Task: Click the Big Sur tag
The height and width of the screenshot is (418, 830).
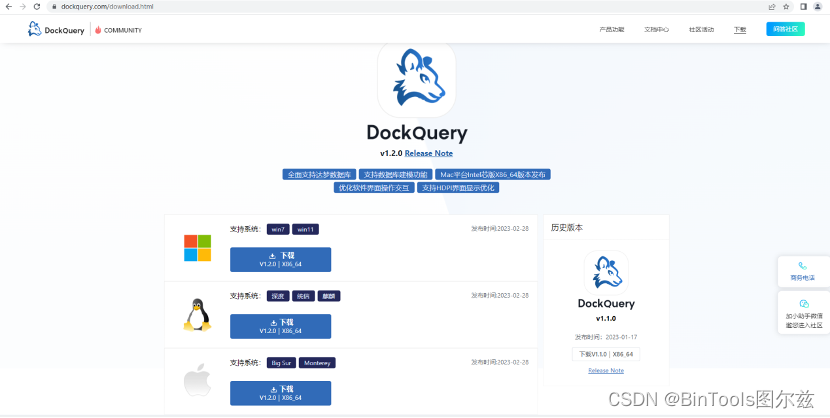Action: pyautogui.click(x=282, y=363)
